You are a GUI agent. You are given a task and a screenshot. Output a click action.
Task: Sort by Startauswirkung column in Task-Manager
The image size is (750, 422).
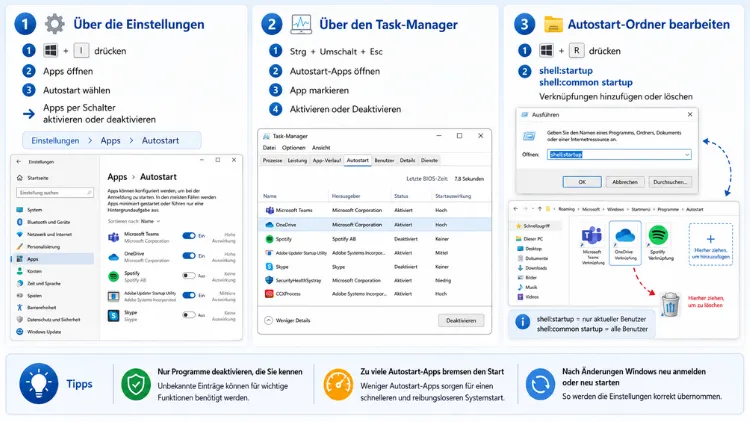453,196
